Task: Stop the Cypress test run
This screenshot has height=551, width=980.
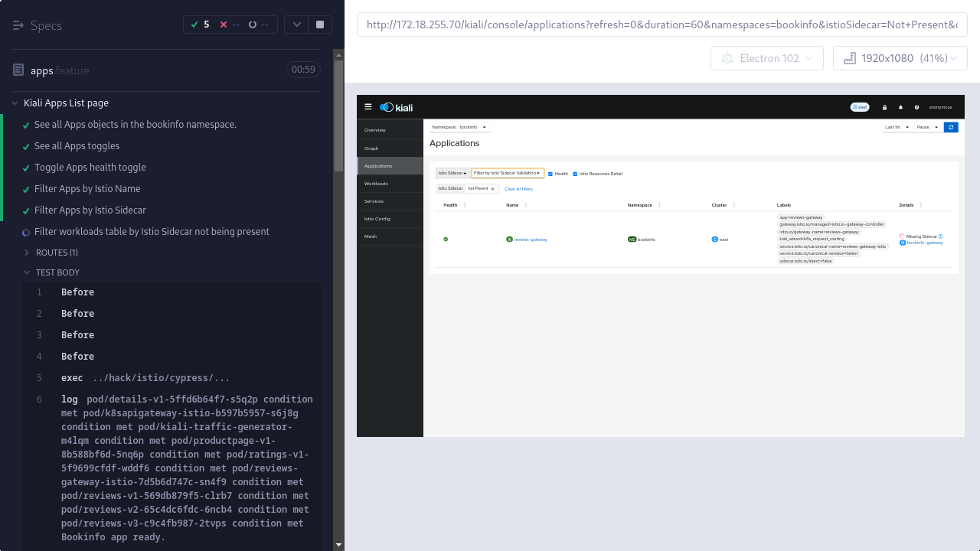Action: click(320, 24)
